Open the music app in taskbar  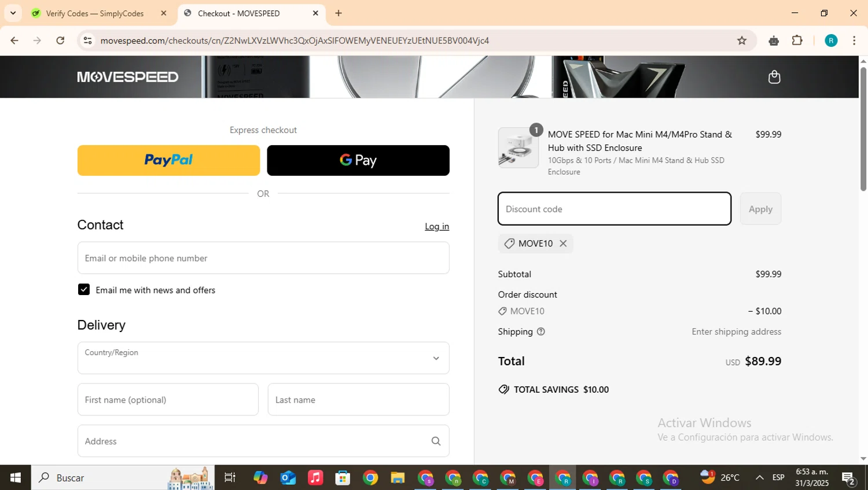point(315,478)
